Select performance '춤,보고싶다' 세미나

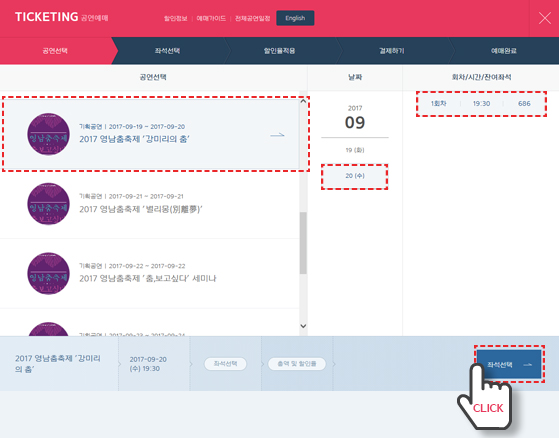click(150, 273)
